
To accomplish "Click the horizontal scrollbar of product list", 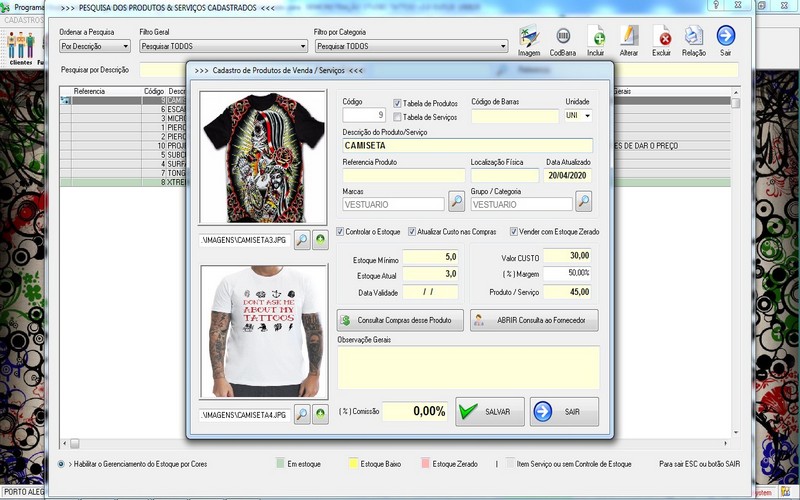I will tap(393, 443).
